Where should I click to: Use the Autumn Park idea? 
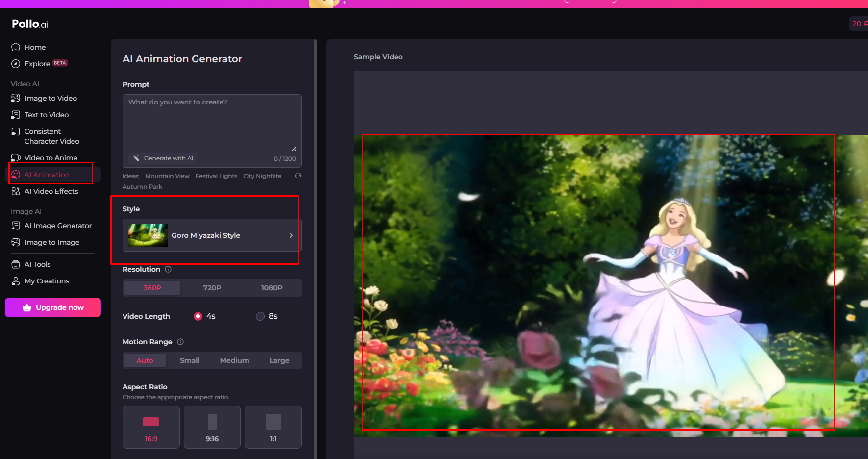pos(142,187)
